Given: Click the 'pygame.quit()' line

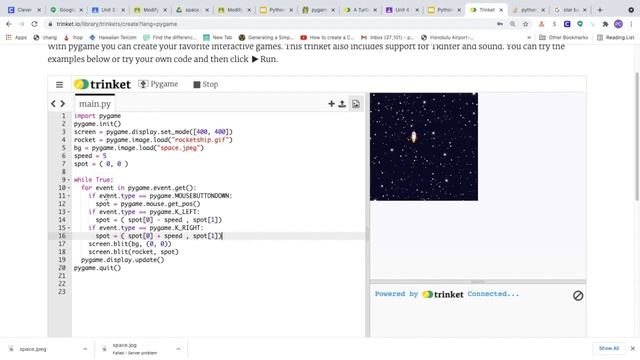Looking at the screenshot, I should (97, 268).
